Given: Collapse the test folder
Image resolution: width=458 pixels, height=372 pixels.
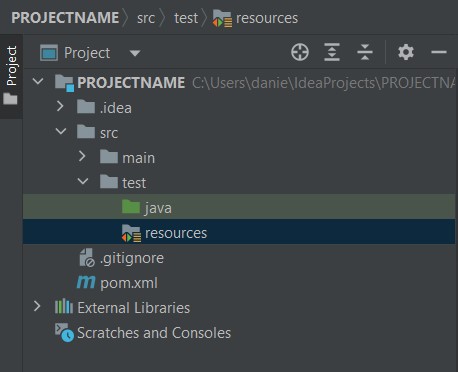Looking at the screenshot, I should click(83, 181).
